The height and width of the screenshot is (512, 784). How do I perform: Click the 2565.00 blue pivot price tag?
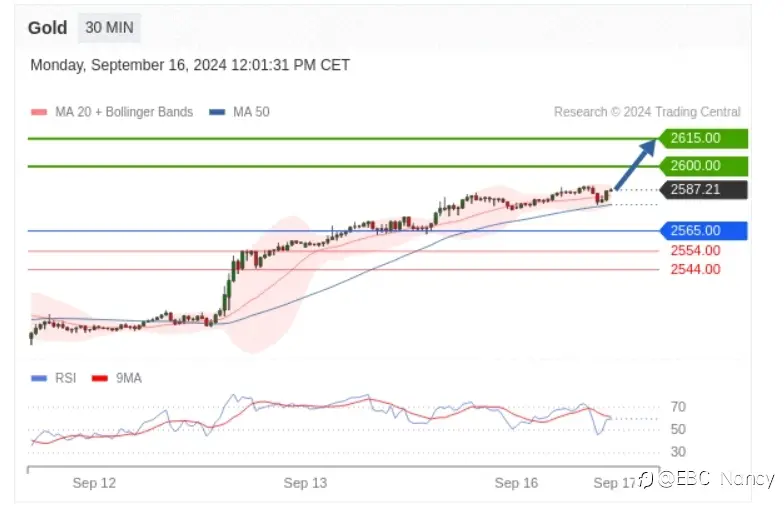click(704, 230)
